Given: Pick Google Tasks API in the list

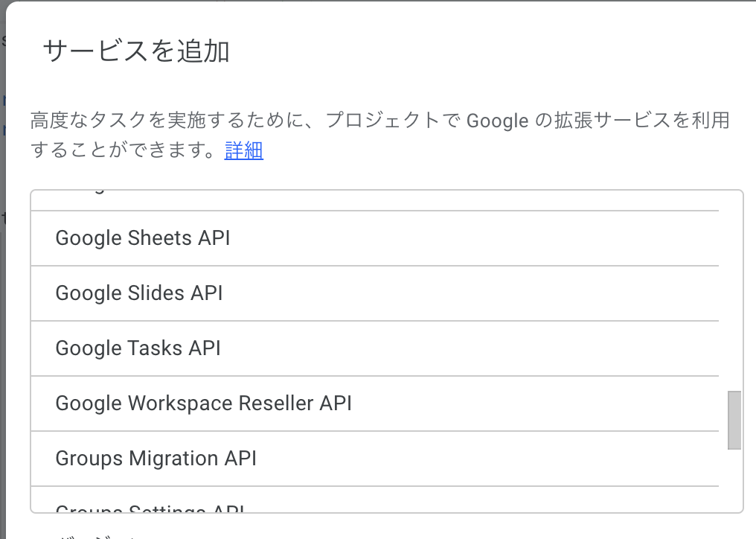Looking at the screenshot, I should click(138, 348).
